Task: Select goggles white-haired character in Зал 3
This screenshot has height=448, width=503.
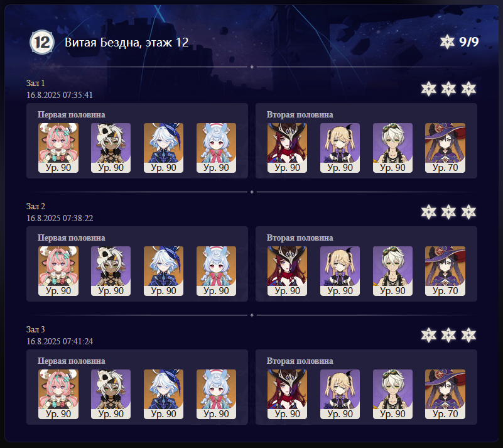Action: click(x=392, y=395)
